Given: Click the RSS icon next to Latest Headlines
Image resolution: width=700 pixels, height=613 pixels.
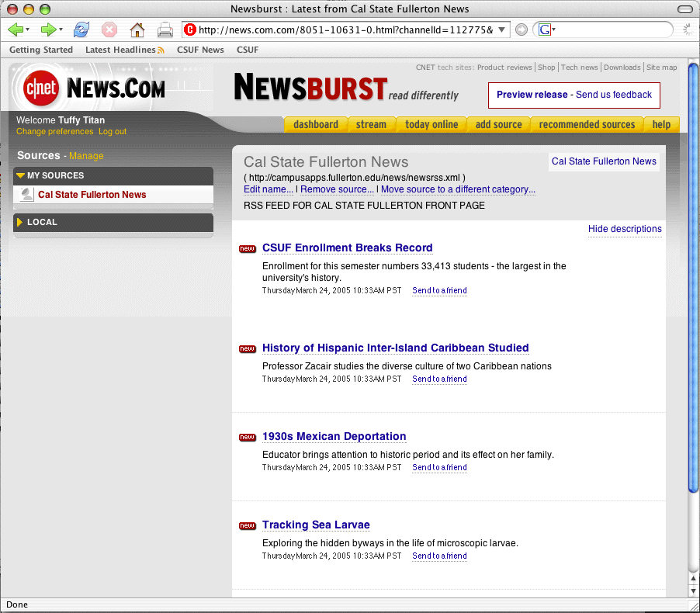Looking at the screenshot, I should 161,50.
